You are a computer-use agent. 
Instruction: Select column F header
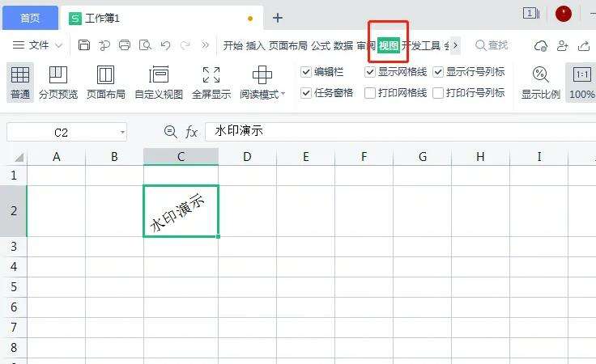point(364,156)
